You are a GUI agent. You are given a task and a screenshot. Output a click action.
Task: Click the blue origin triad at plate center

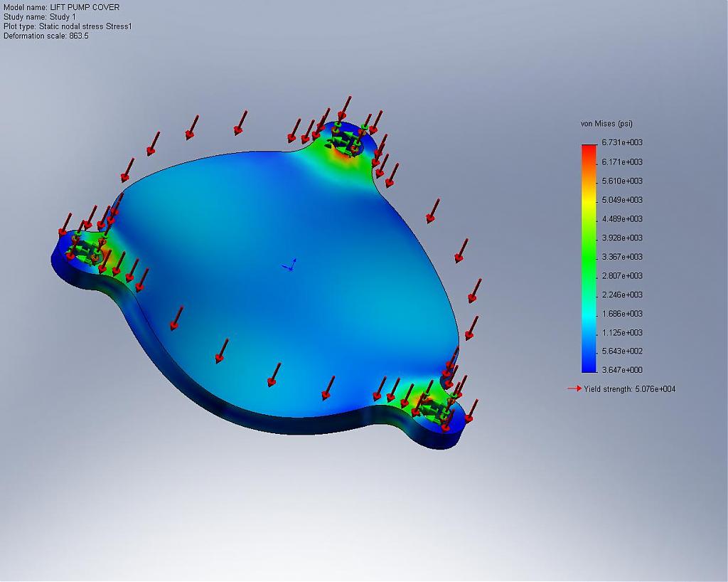click(x=289, y=265)
